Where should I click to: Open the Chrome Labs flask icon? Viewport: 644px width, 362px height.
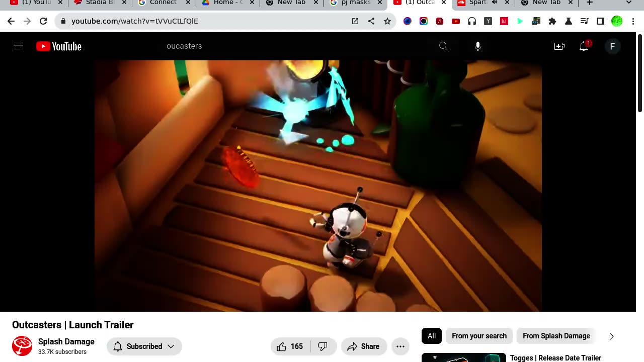(569, 21)
